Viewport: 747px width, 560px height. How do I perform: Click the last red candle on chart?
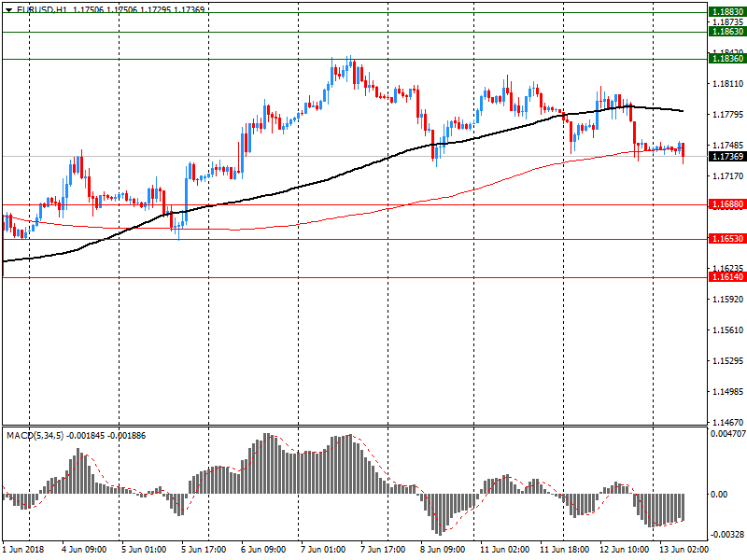(684, 150)
